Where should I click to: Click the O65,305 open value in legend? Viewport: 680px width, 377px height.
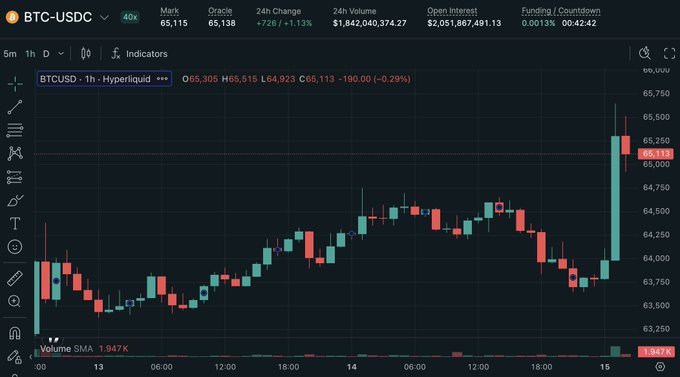[x=200, y=79]
